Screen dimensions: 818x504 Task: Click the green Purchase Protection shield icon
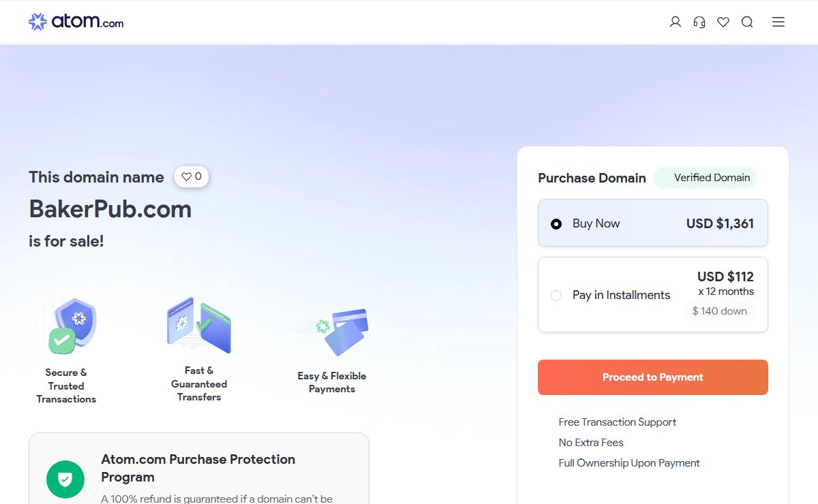[65, 479]
